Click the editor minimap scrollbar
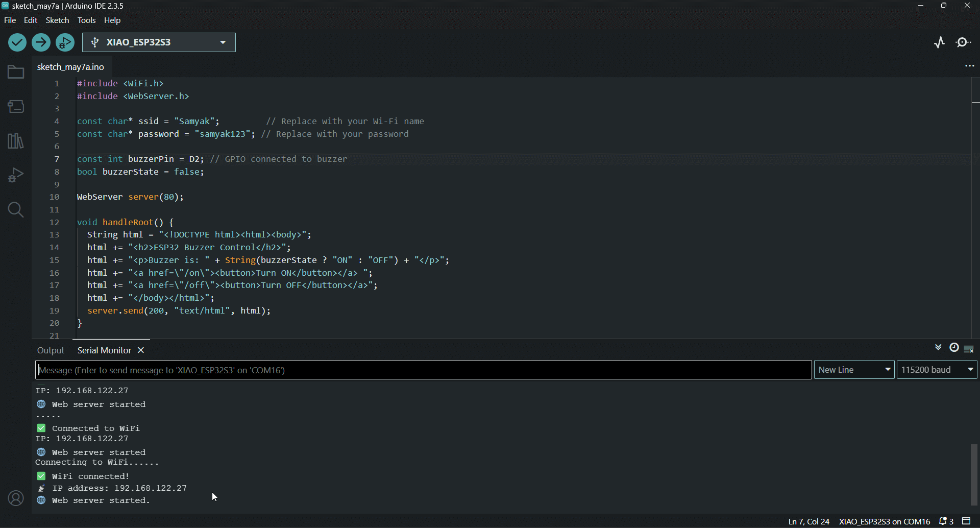The image size is (980, 528). [x=975, y=207]
